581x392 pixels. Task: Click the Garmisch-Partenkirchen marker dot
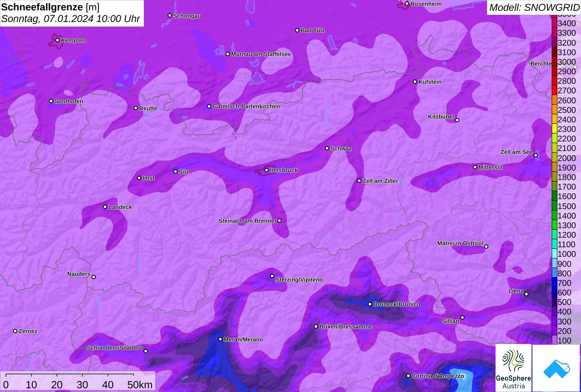point(209,106)
